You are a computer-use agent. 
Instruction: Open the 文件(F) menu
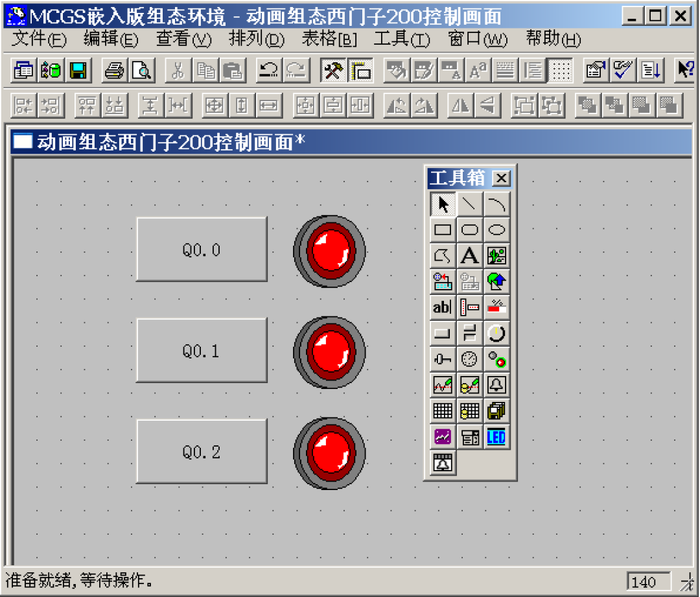click(x=39, y=39)
